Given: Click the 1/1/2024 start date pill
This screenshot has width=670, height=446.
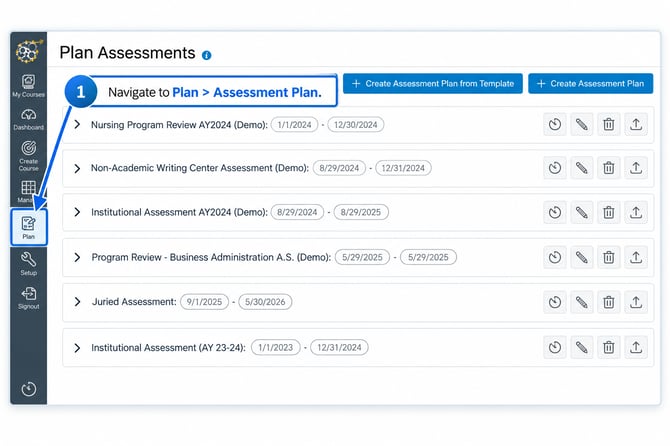Looking at the screenshot, I should 294,125.
